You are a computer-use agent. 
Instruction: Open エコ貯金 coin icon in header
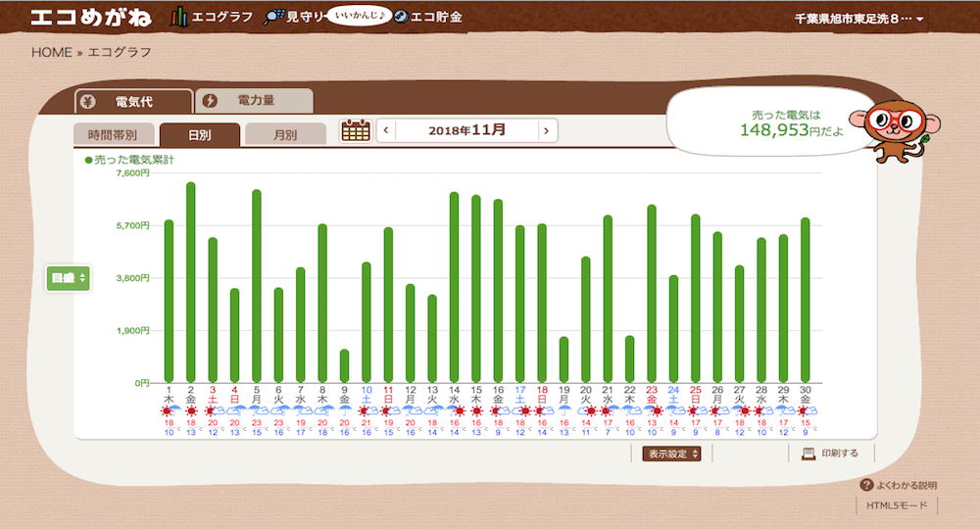coord(401,17)
